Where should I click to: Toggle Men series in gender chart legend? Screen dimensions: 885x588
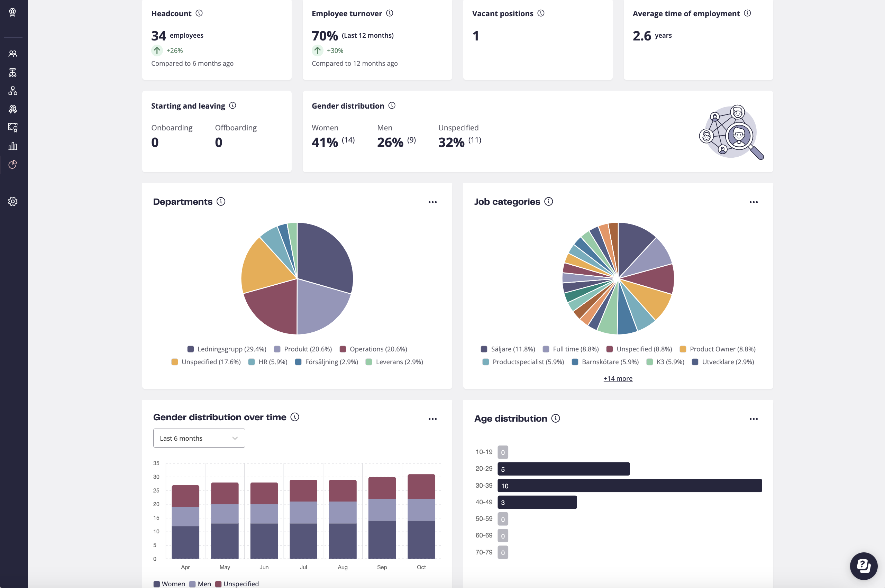pos(200,584)
